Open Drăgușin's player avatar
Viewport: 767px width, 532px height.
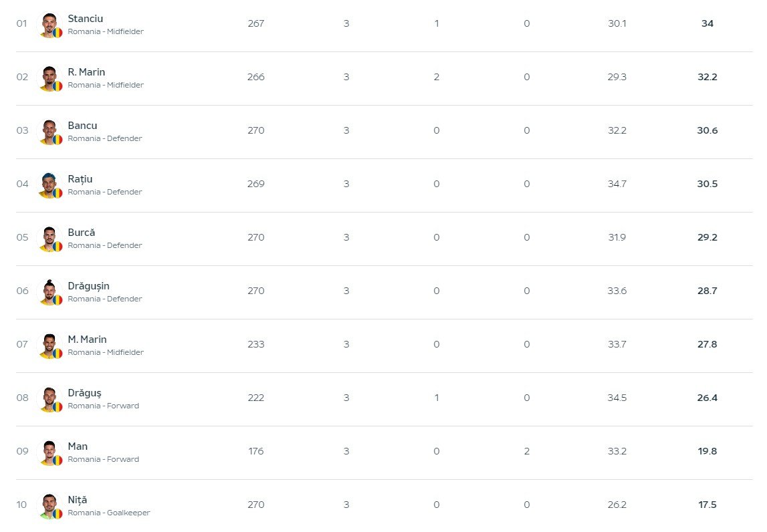click(x=49, y=293)
